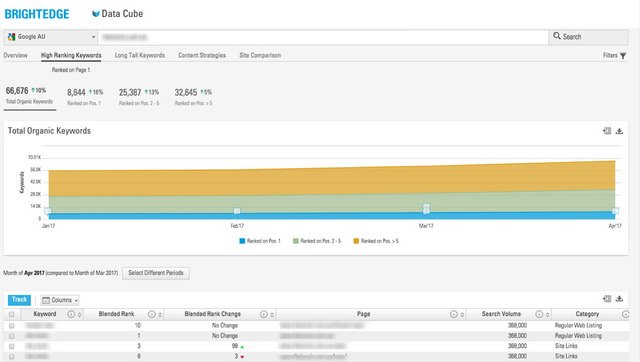Go to the Content Strategies tab

[202, 56]
